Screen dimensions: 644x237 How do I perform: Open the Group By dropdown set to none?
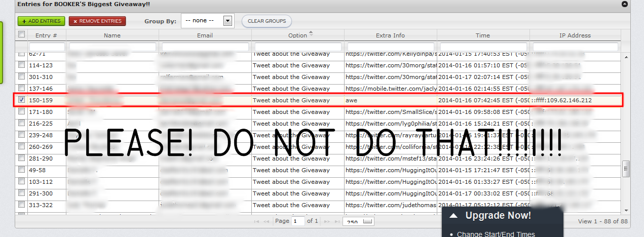(207, 21)
